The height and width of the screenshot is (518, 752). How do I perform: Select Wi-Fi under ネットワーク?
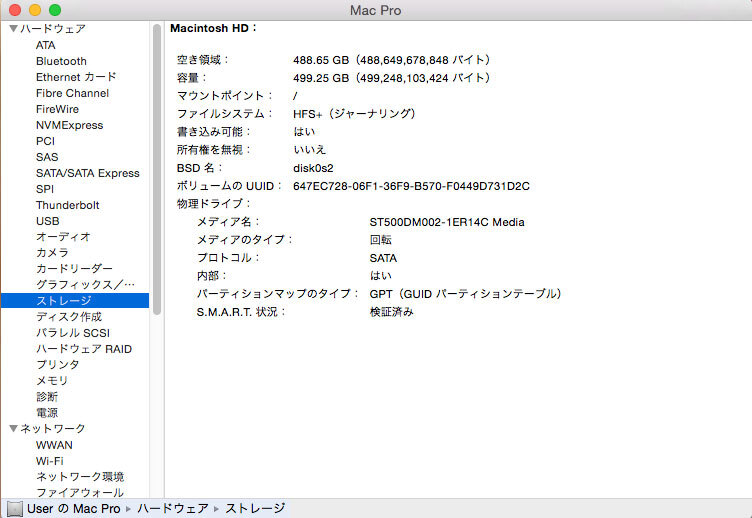click(49, 461)
